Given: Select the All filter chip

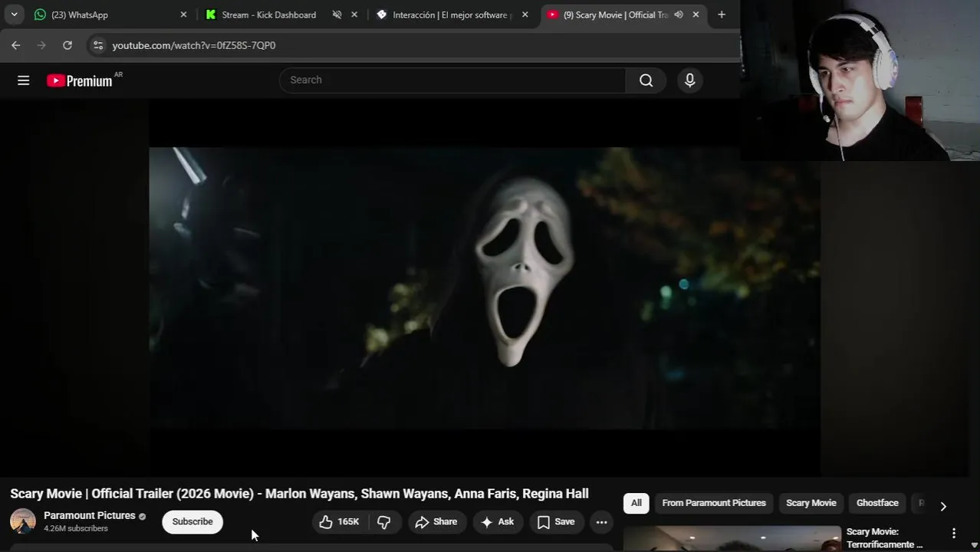Looking at the screenshot, I should coord(636,503).
